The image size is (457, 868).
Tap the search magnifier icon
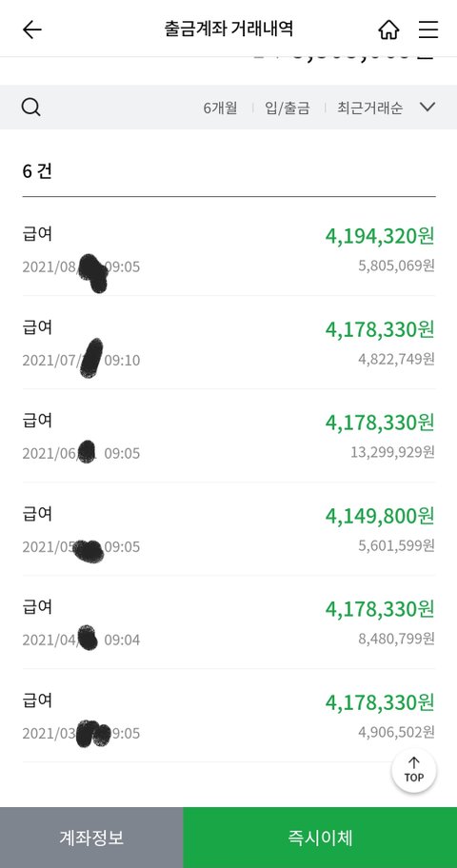[31, 107]
